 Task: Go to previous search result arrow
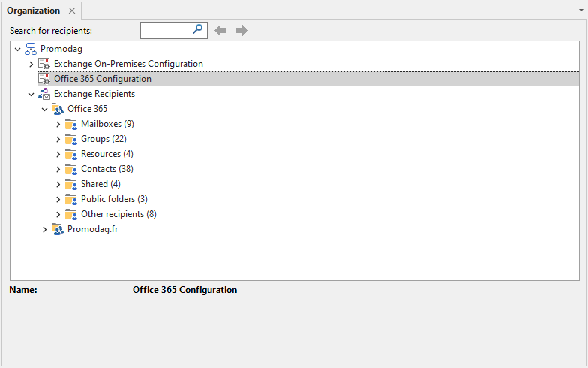(x=220, y=30)
